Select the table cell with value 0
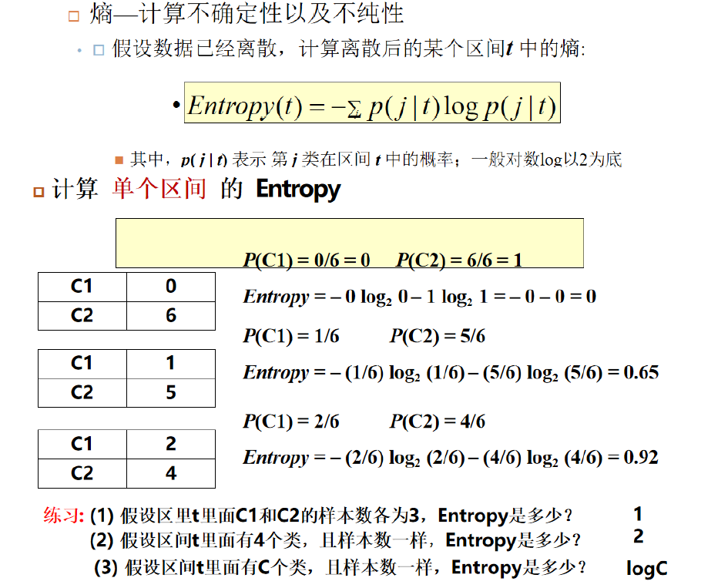This screenshot has height=588, width=701. coord(170,286)
